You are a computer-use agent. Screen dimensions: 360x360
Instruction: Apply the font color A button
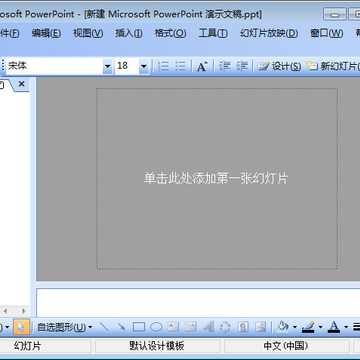pos(334,327)
